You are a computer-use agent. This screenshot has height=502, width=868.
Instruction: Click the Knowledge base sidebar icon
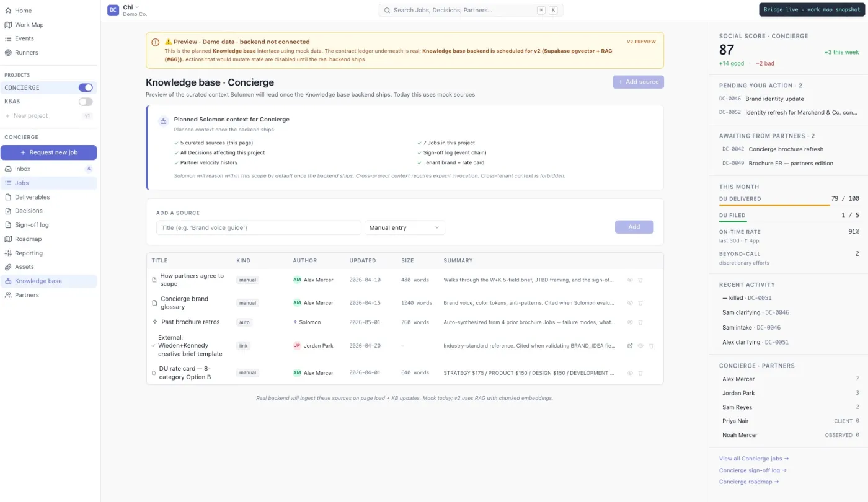point(9,281)
